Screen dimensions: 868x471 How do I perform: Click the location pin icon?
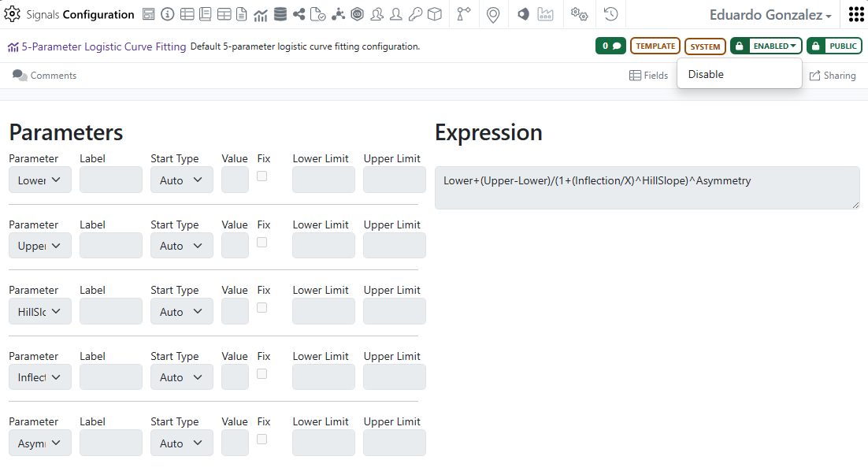[x=493, y=14]
